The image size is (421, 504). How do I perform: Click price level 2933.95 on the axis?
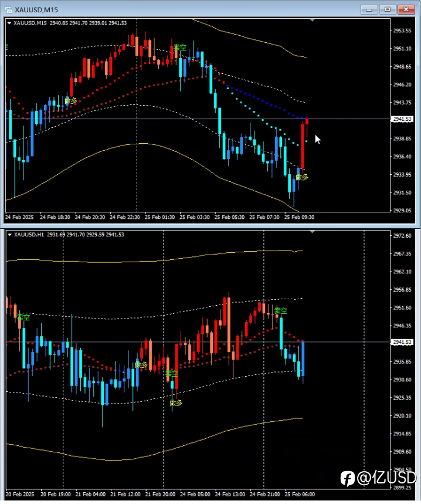pyautogui.click(x=402, y=174)
